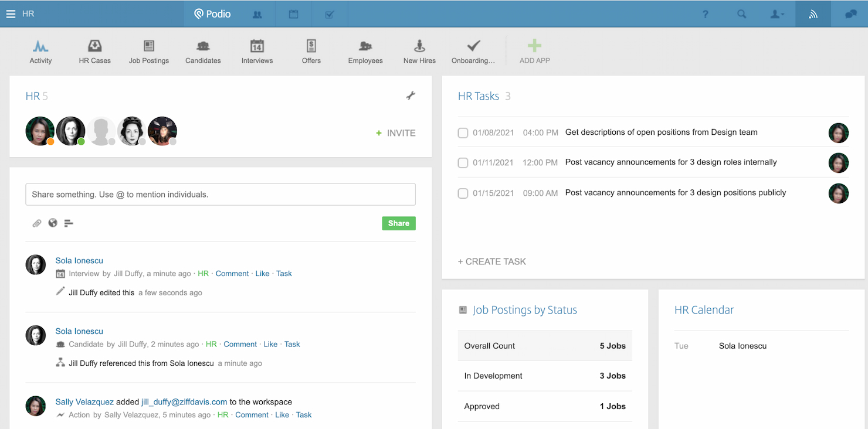
Task: Click Task on the Interview post
Action: 284,274
